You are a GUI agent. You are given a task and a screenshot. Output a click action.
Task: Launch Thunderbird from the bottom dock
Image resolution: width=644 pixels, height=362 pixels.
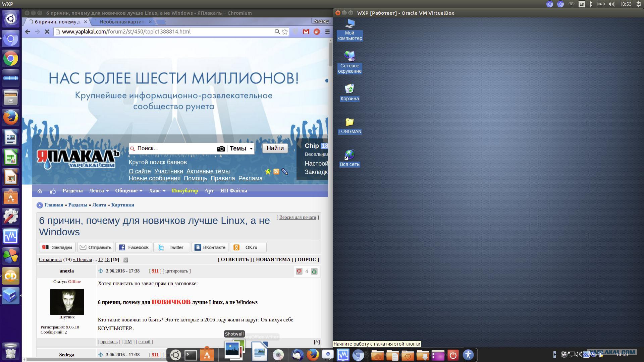click(297, 355)
